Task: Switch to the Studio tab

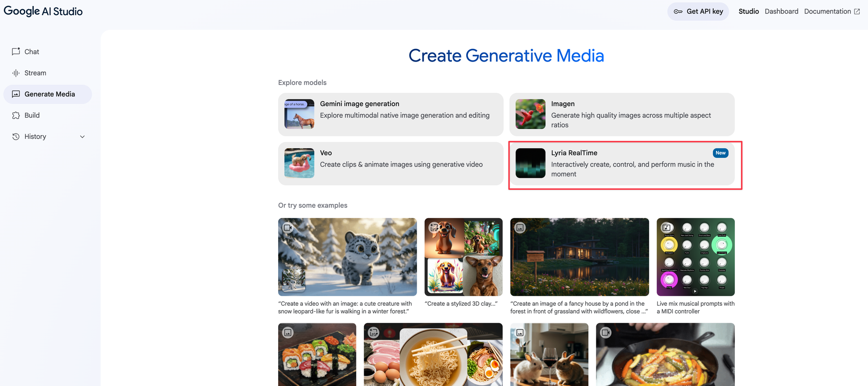Action: click(x=749, y=11)
